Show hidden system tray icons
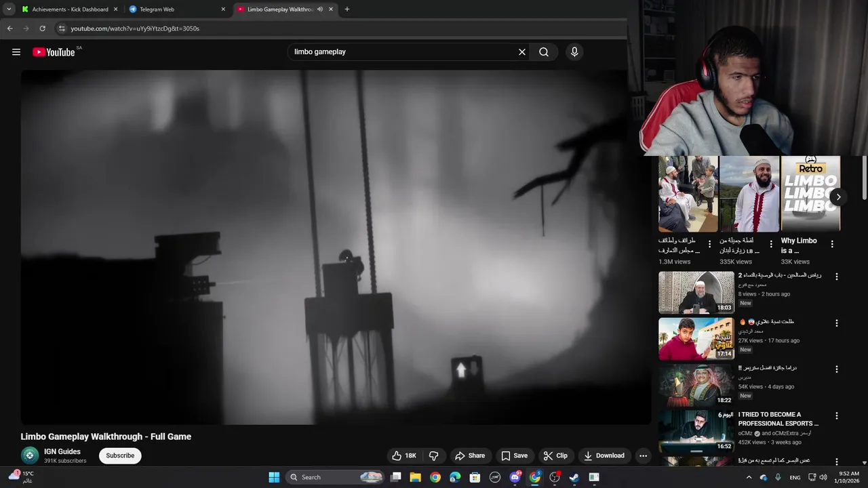 tap(749, 477)
